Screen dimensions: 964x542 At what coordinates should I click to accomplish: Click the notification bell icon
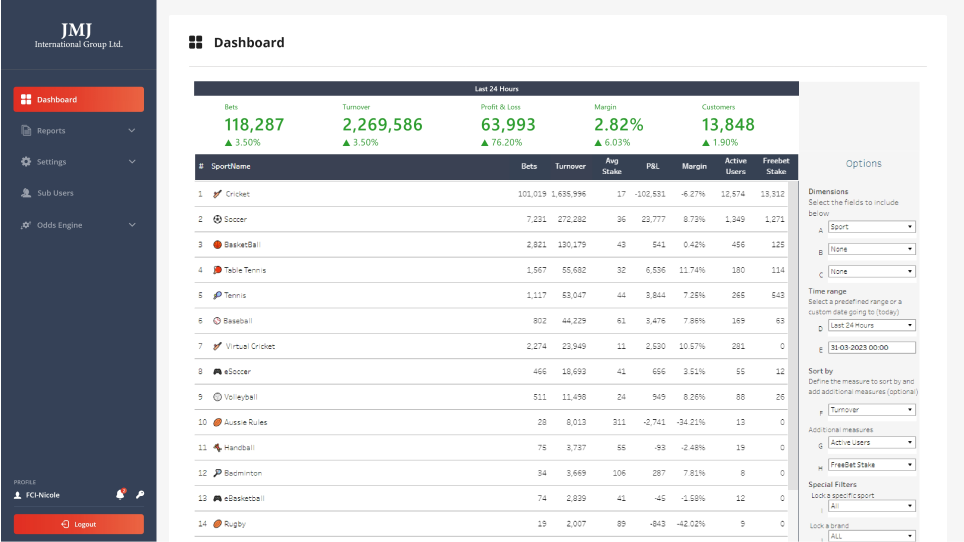click(120, 494)
